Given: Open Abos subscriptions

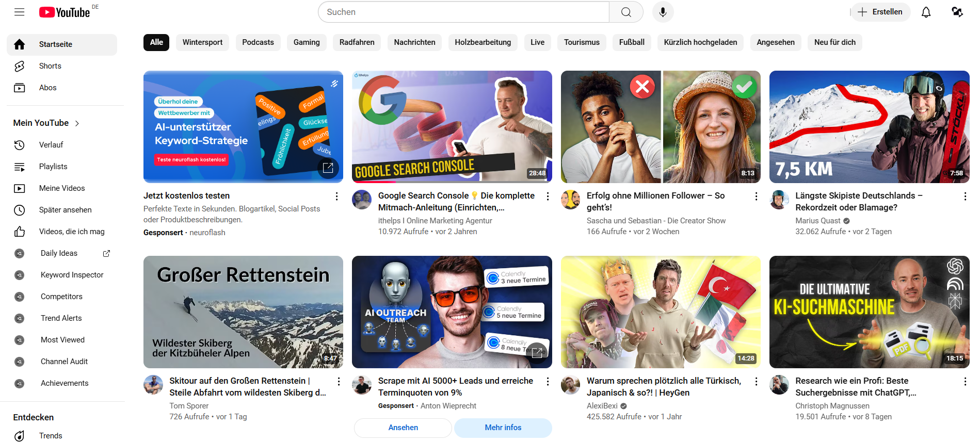Looking at the screenshot, I should tap(62, 88).
